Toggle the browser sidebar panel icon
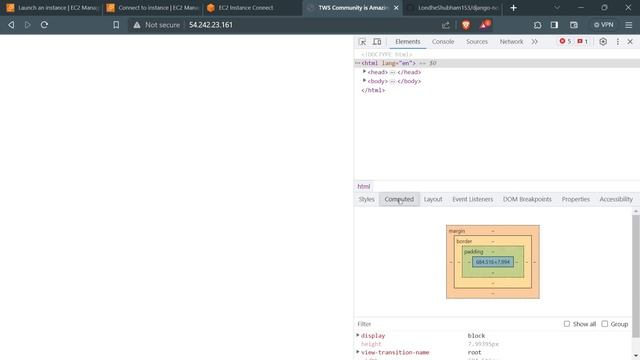The image size is (640, 360). (x=554, y=25)
